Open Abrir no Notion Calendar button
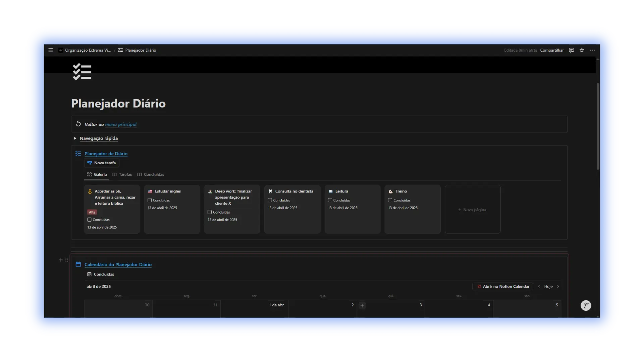Screen dimensions: 644x362 coord(503,287)
